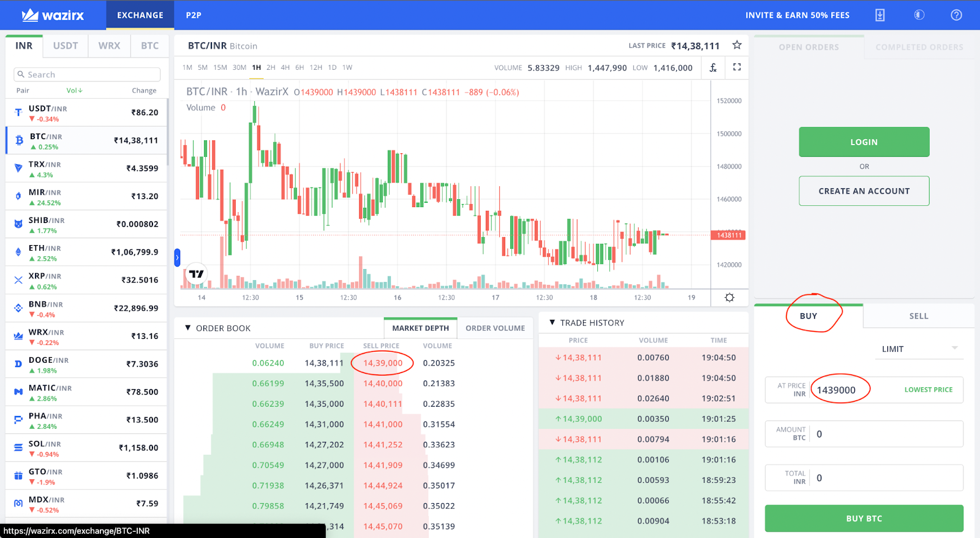Switch to the Exchange tab
Image resolution: width=980 pixels, height=538 pixels.
pos(140,15)
